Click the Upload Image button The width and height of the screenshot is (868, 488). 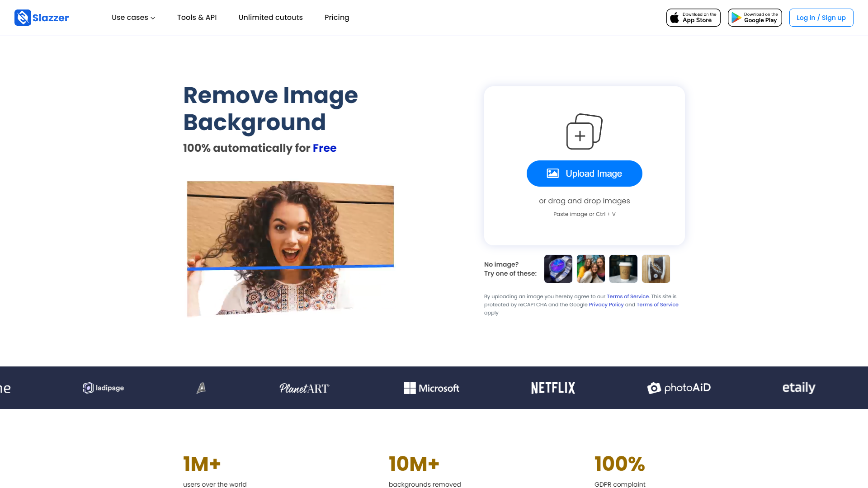(584, 174)
